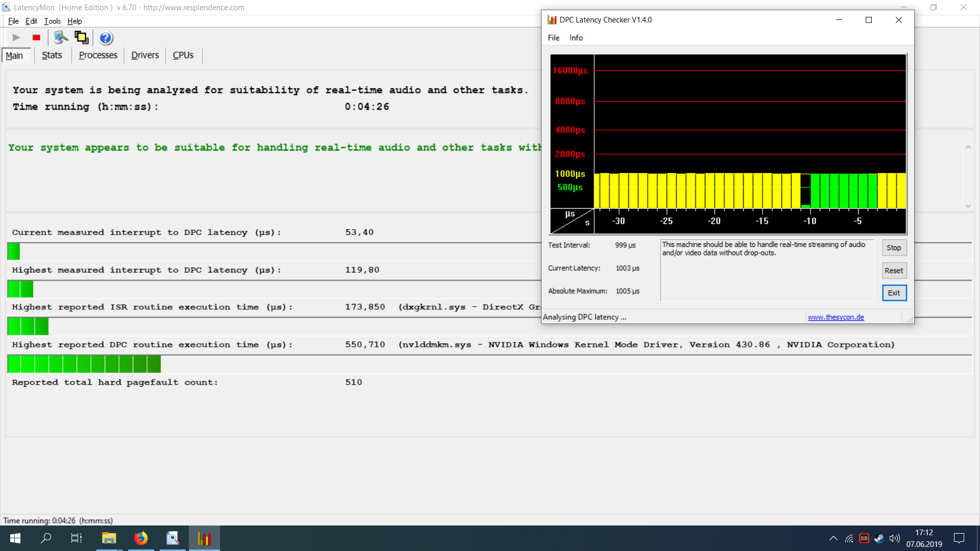
Task: Switch to the Drivers tab
Action: pos(145,55)
